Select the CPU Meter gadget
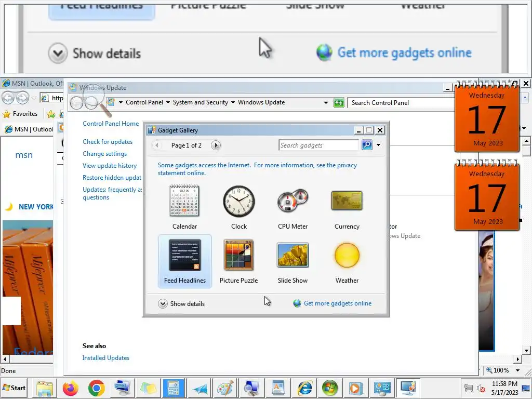532x399 pixels. pyautogui.click(x=293, y=207)
